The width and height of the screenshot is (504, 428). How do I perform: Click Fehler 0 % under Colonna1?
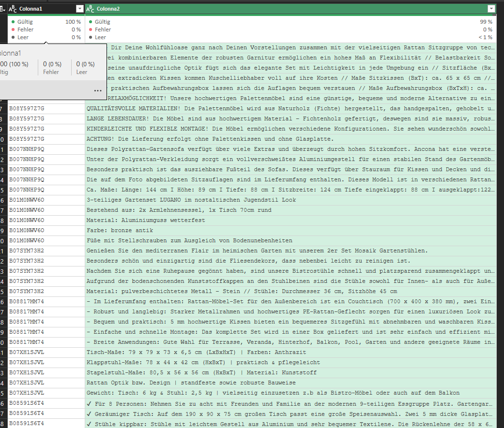[x=46, y=30]
